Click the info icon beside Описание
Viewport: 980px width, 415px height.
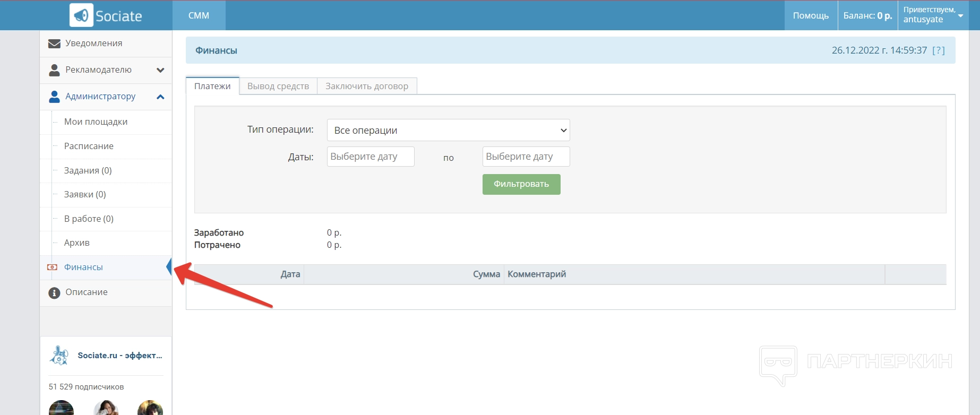point(54,293)
